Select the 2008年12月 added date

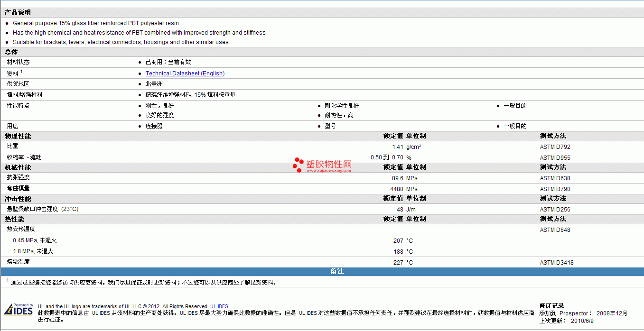612,313
